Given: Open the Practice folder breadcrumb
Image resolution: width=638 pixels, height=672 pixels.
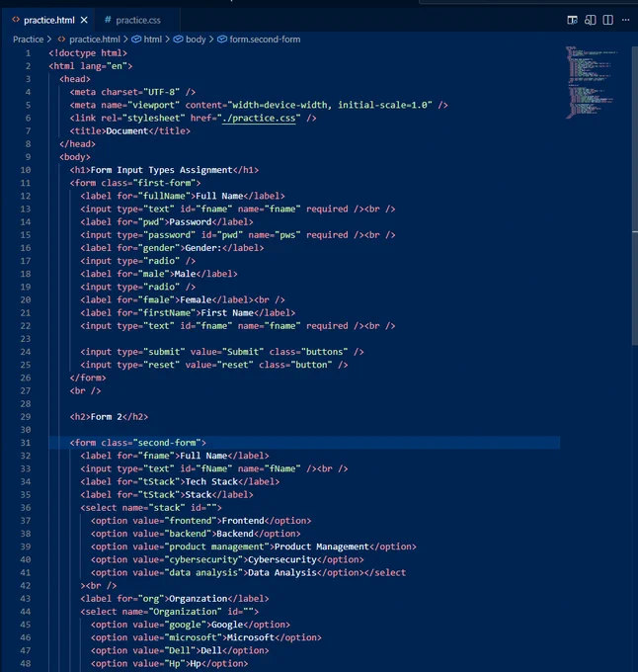Looking at the screenshot, I should 29,40.
